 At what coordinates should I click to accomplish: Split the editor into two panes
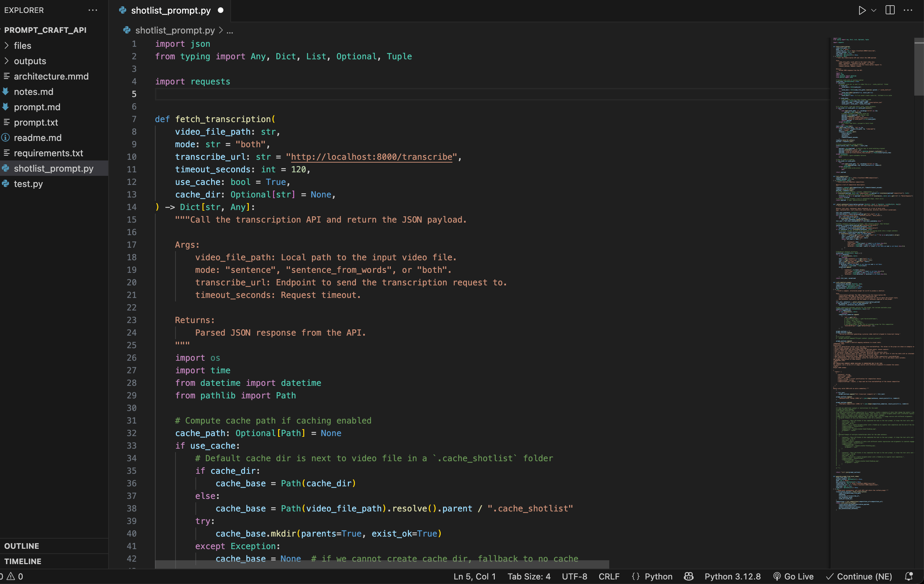889,10
